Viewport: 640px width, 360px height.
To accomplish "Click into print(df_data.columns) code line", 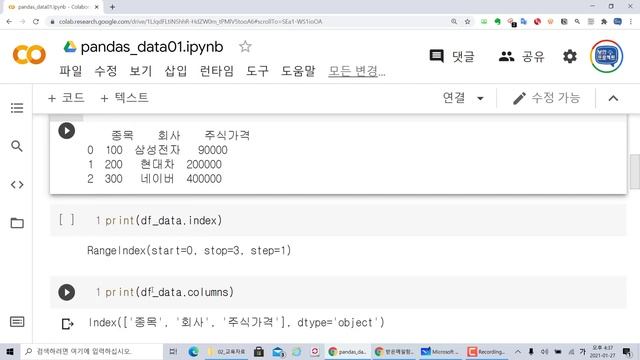I will (x=169, y=292).
